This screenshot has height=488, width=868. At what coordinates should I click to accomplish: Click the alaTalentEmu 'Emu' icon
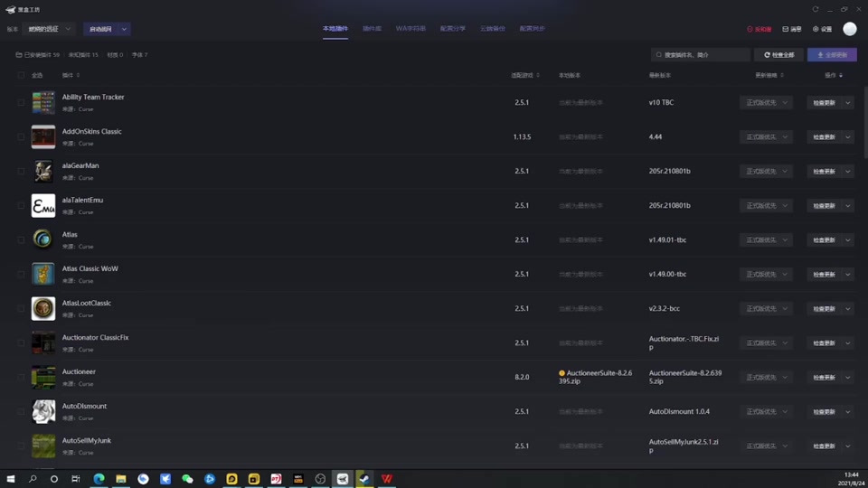[43, 205]
